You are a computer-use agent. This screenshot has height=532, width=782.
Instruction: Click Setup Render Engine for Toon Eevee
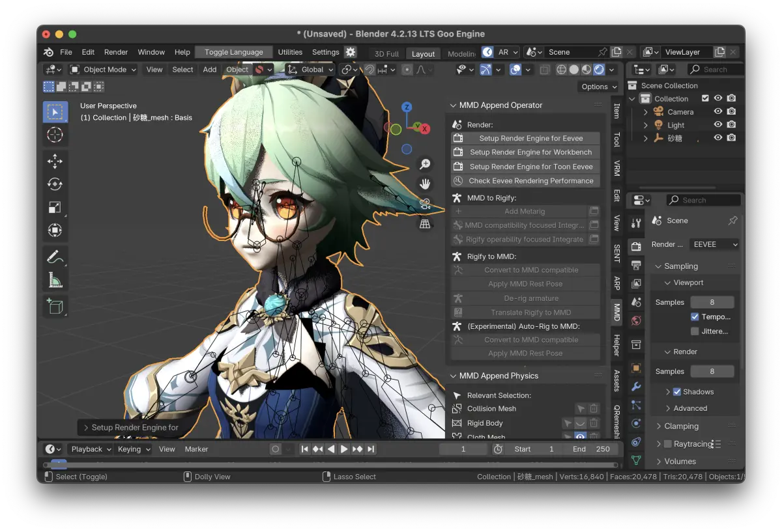[x=525, y=167]
